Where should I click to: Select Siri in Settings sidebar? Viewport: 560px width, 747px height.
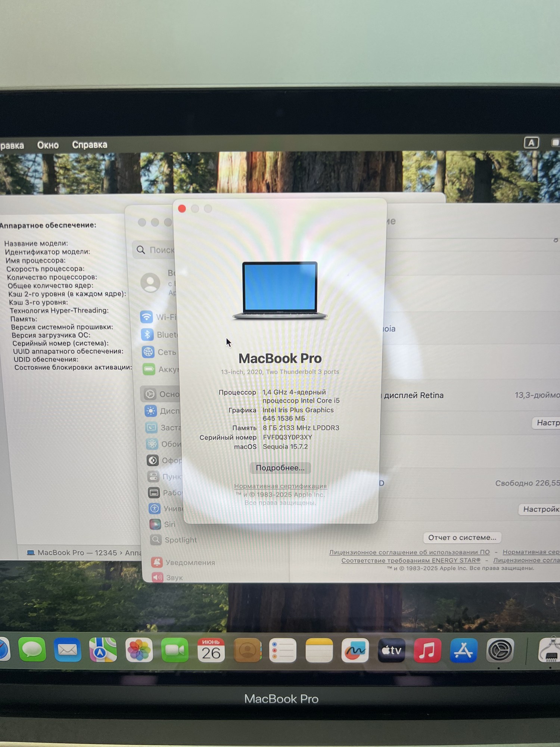click(163, 524)
